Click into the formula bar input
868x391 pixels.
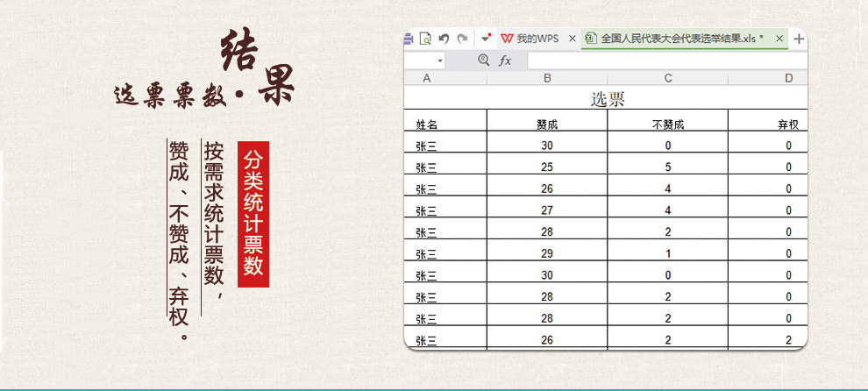click(667, 60)
